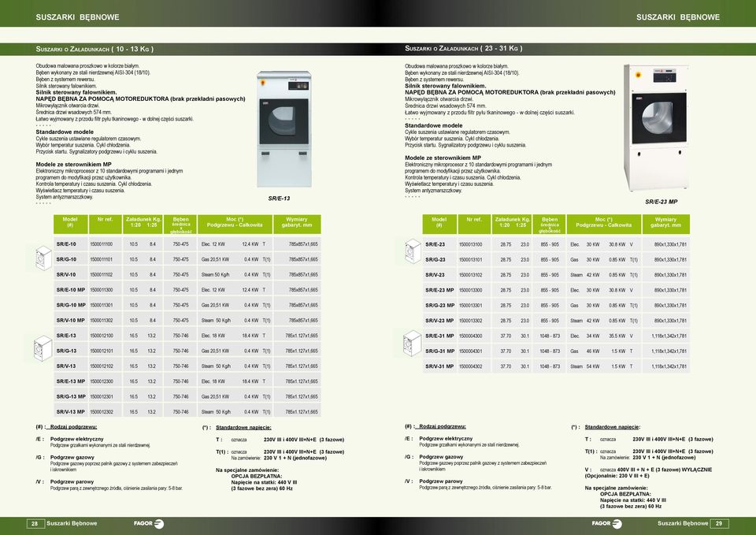Click the 'SR/E-23 MP' caption under the right photo

point(661,202)
